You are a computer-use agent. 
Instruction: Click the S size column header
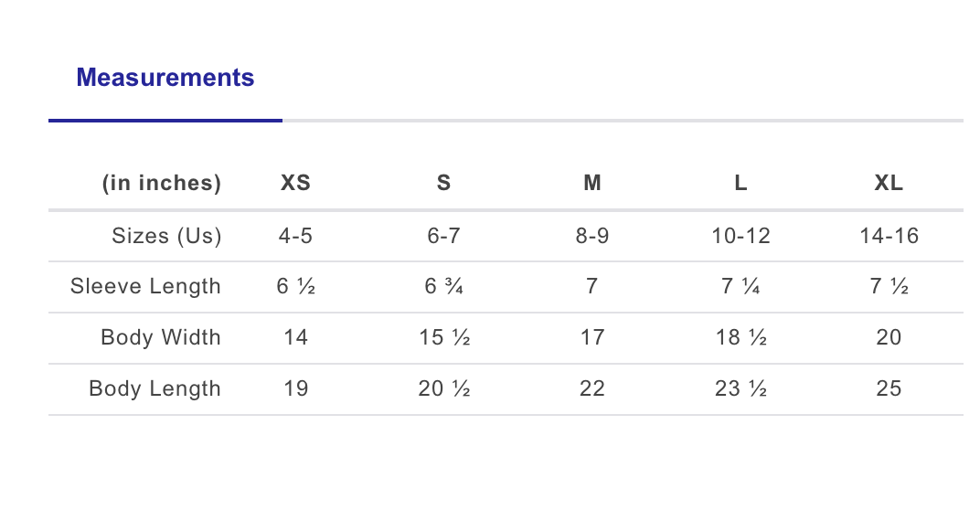click(x=443, y=183)
